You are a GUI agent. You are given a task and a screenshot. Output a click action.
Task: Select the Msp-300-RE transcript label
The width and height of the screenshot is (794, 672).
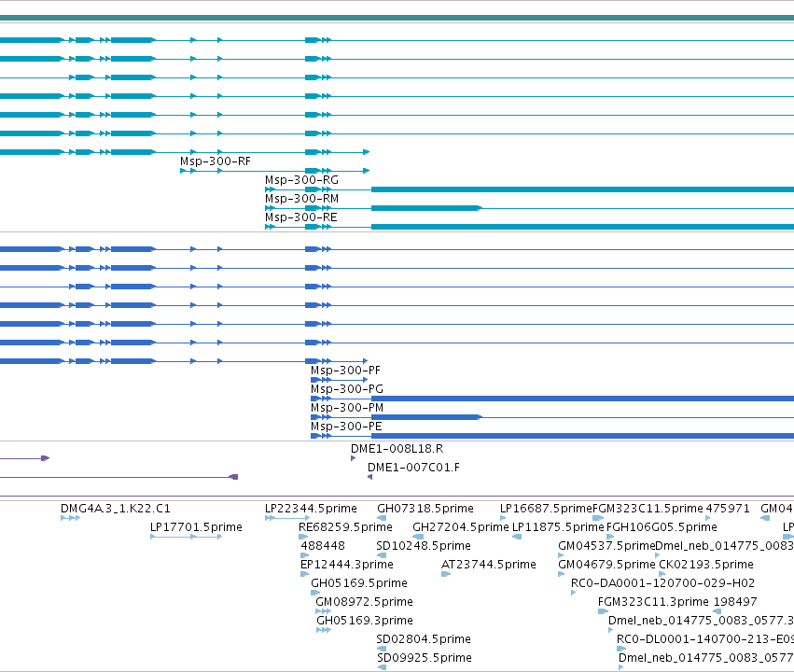pyautogui.click(x=300, y=217)
